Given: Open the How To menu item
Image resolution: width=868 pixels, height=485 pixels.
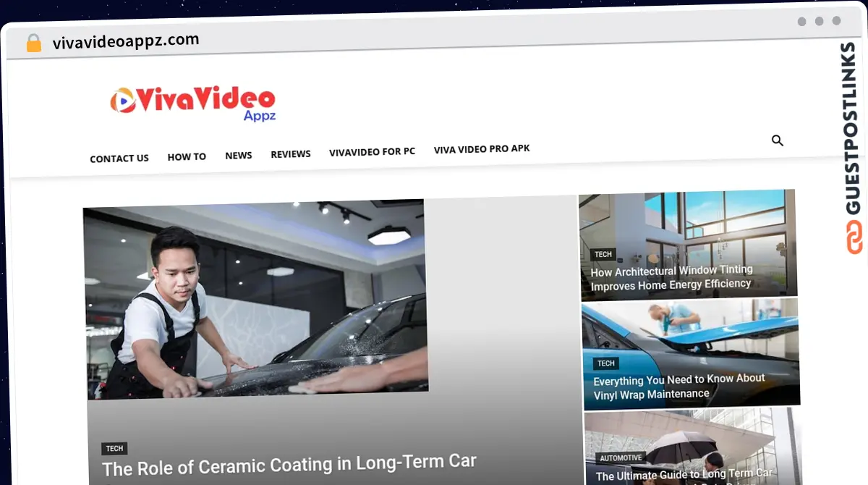Looking at the screenshot, I should point(187,156).
